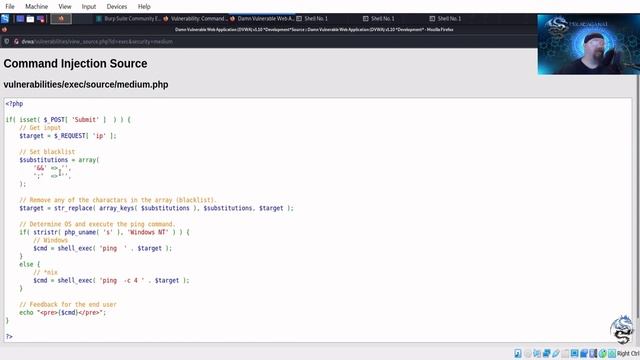Click the shell_exec( 'ping -c 4 ' line

point(111,280)
